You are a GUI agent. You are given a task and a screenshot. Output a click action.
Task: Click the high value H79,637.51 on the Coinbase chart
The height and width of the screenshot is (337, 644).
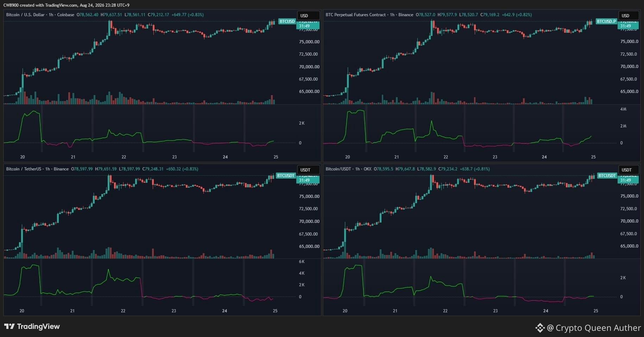click(111, 15)
